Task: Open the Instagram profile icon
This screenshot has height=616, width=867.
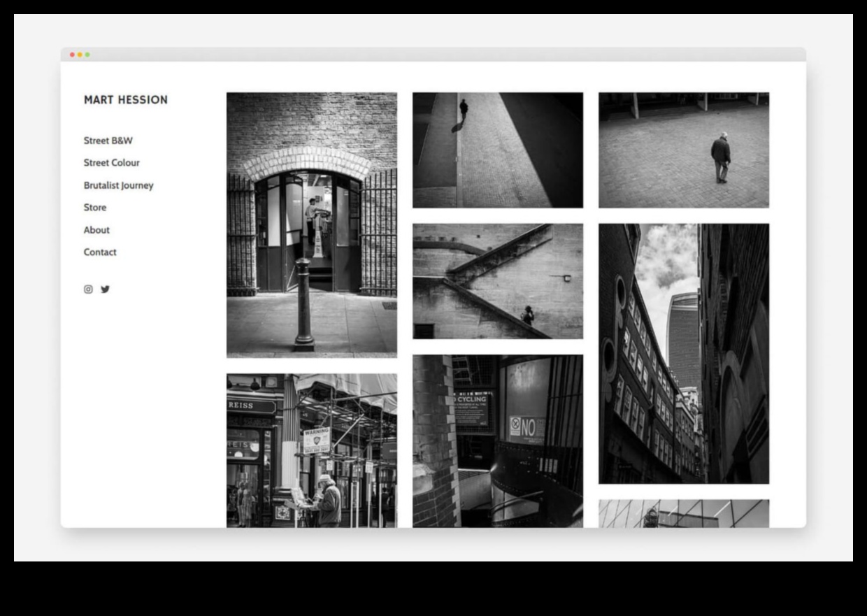Action: tap(87, 289)
